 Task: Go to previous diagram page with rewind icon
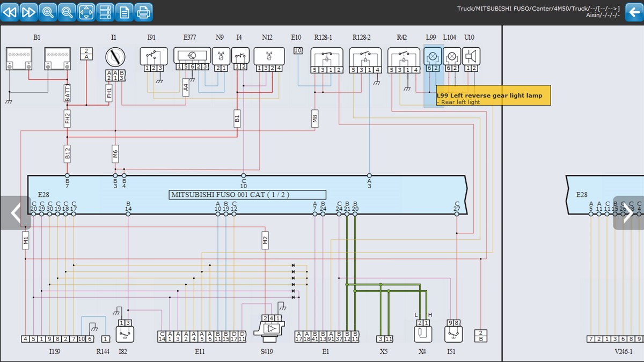10,12
